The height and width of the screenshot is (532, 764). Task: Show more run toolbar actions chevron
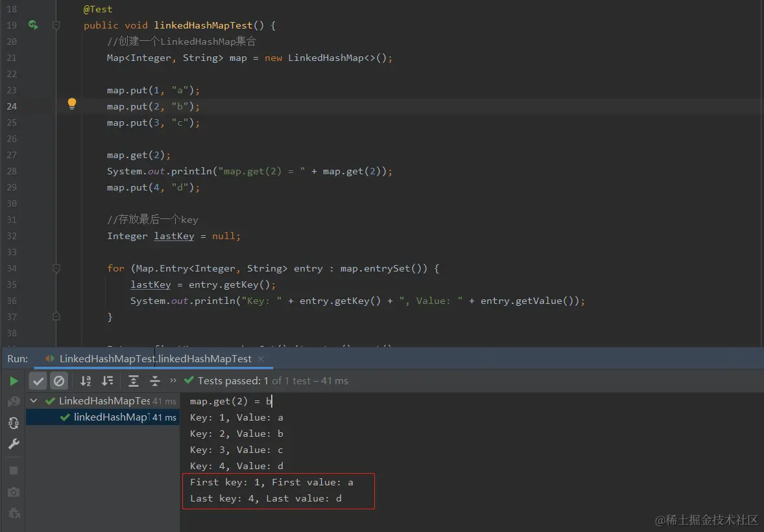pos(173,380)
